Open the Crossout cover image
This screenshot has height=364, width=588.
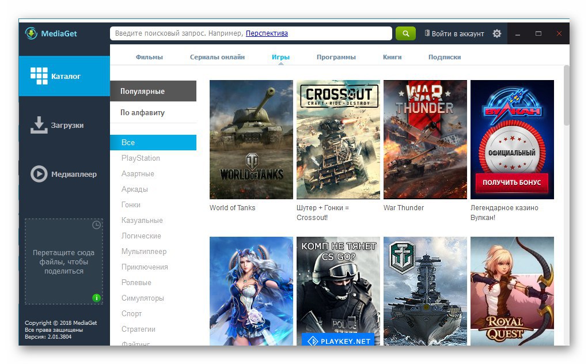point(338,139)
